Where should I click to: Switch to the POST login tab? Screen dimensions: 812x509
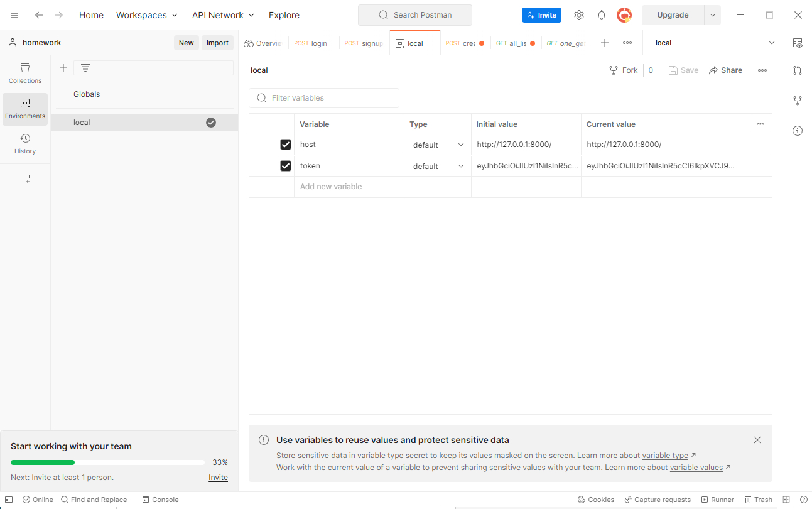[311, 43]
